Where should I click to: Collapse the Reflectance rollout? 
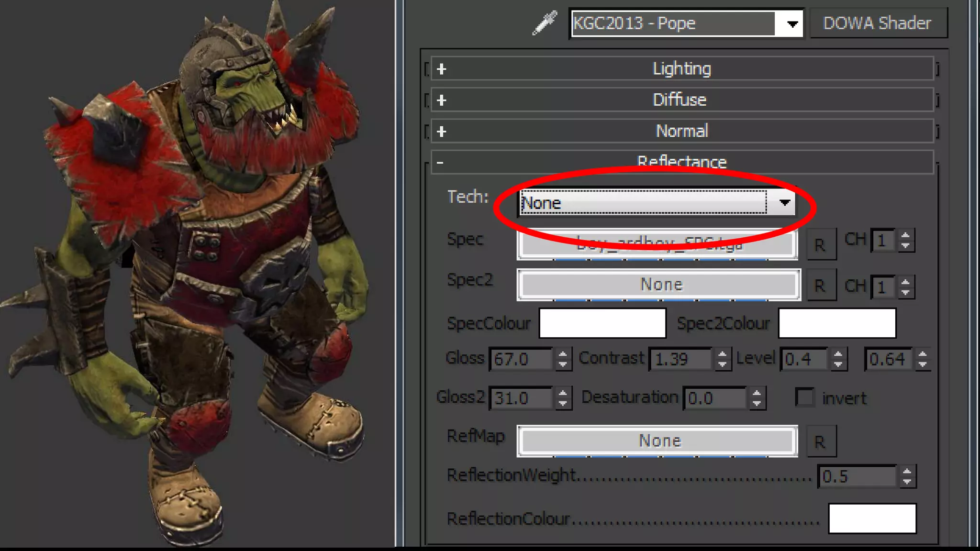click(682, 162)
